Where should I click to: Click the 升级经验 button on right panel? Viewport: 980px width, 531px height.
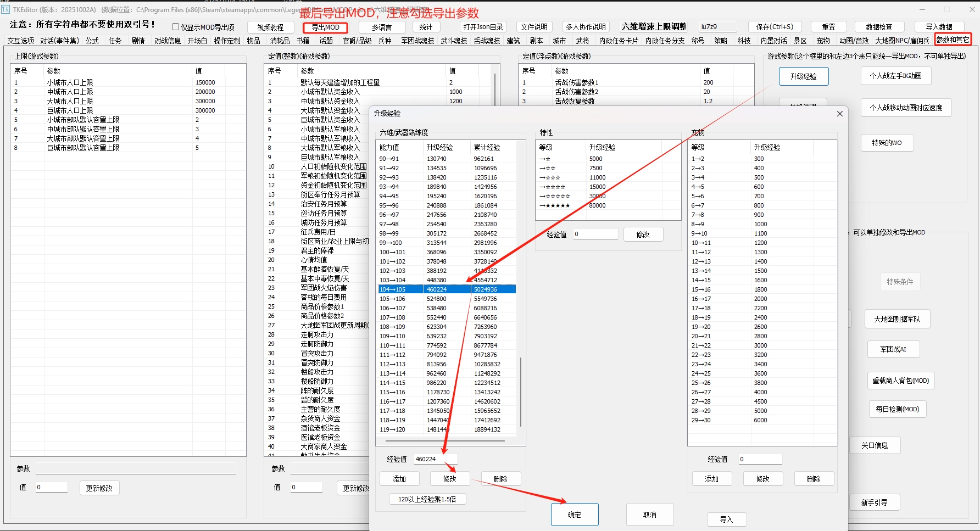(804, 76)
